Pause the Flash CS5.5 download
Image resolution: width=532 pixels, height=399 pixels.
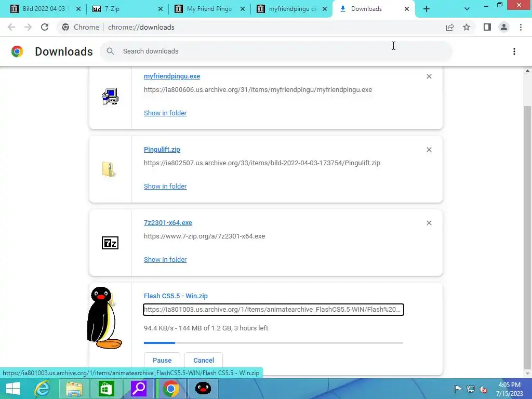click(162, 361)
